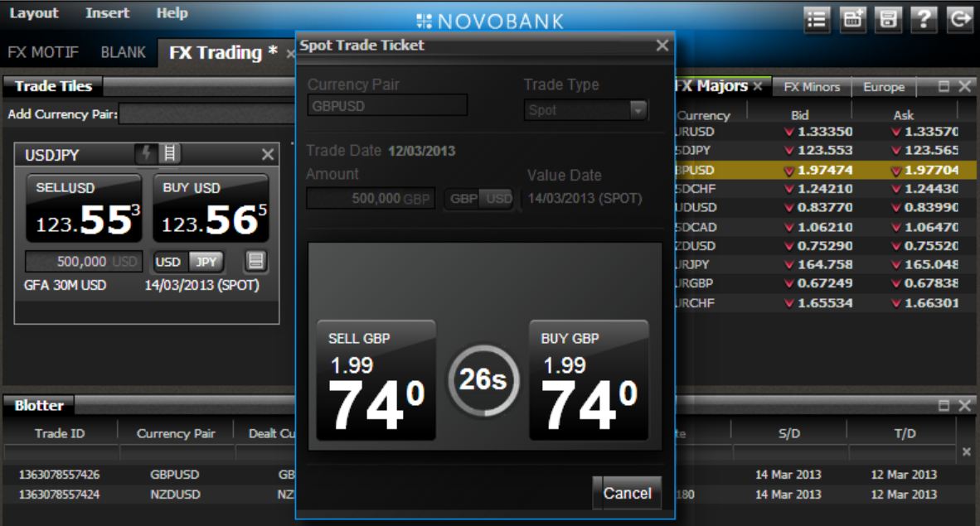980x526 pixels.
Task: Click the add new panel icon
Action: pos(852,19)
